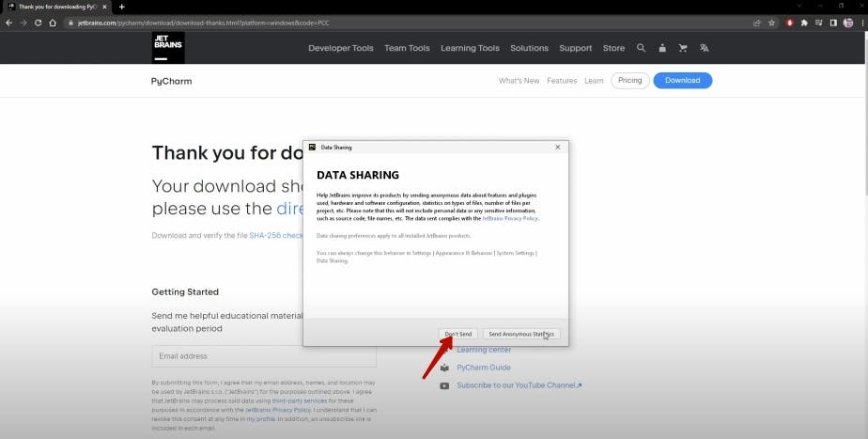Click the page vertical scrollbar
Screen dimensions: 868x439
click(865, 114)
